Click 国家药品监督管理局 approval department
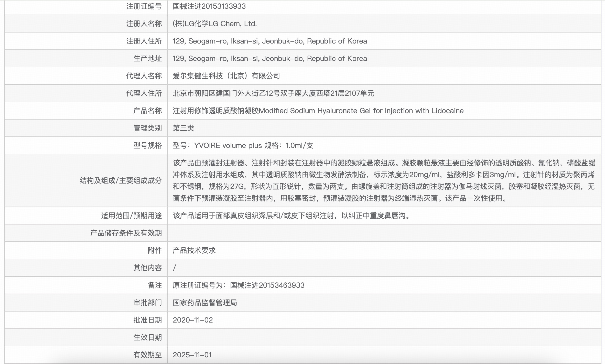Image resolution: width=605 pixels, height=364 pixels. click(x=205, y=303)
